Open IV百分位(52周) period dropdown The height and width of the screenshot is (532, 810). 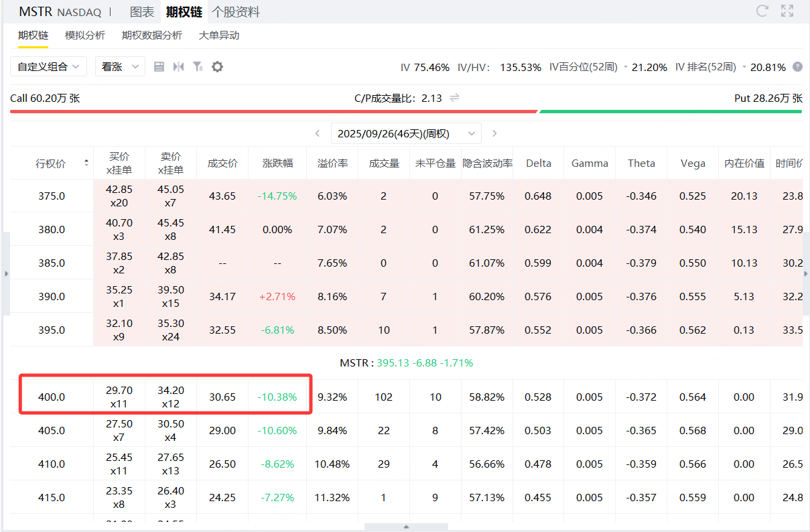pyautogui.click(x=626, y=67)
